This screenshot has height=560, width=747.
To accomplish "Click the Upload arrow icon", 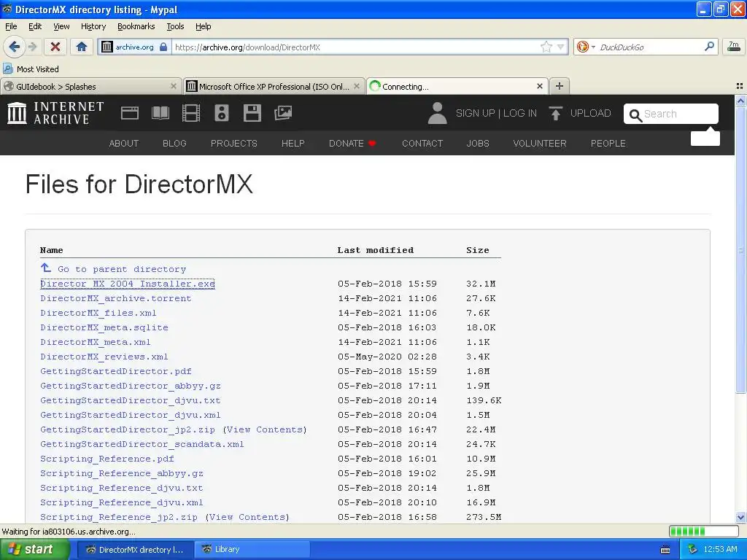I will pyautogui.click(x=555, y=113).
